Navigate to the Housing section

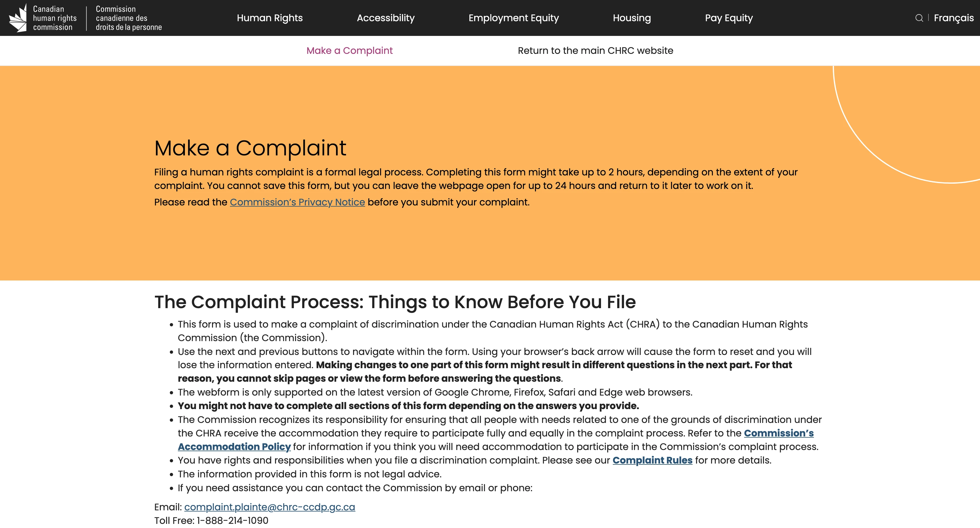point(631,18)
